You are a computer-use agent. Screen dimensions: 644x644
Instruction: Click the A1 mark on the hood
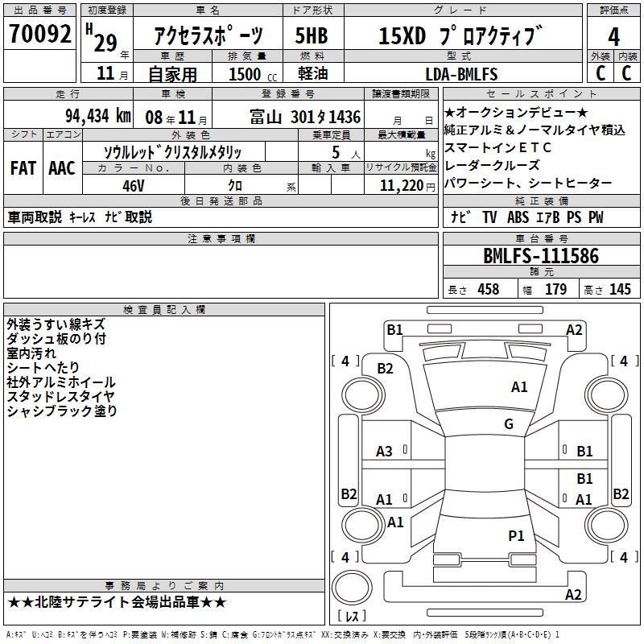[x=519, y=387]
